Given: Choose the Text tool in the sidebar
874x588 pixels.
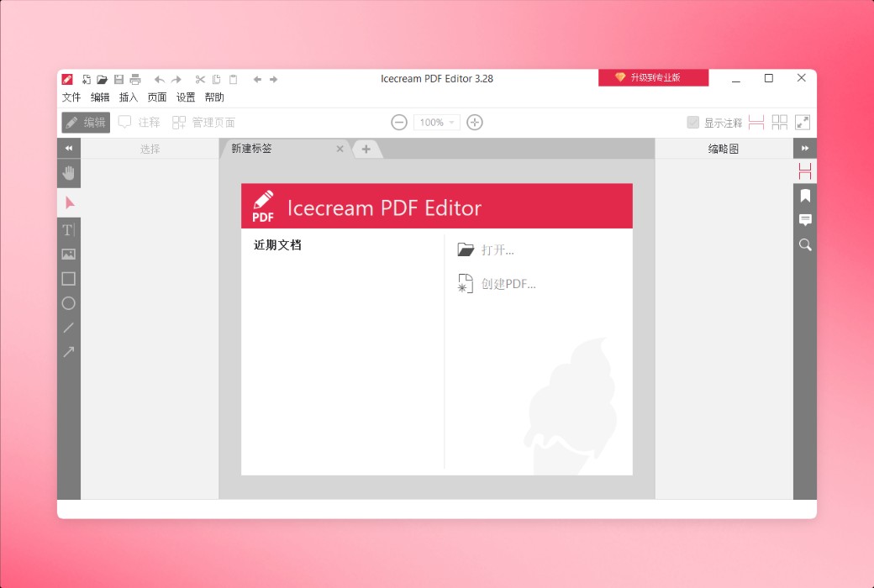Looking at the screenshot, I should (x=68, y=228).
